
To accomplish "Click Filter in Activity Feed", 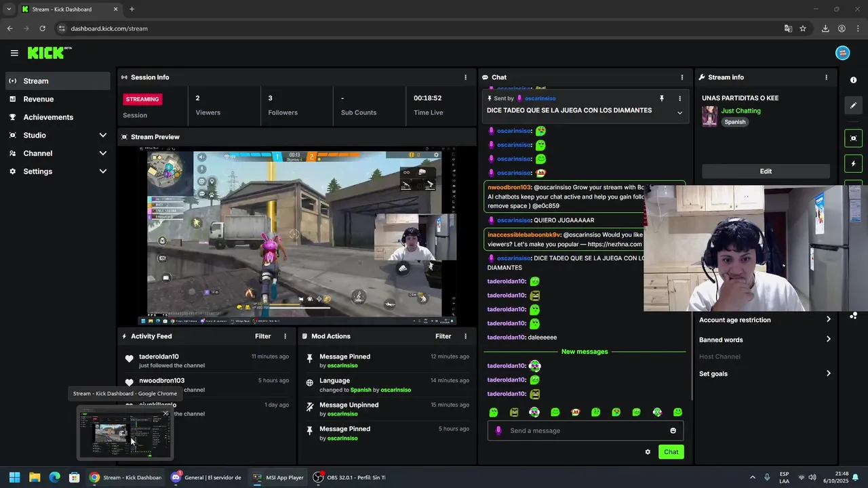I will [x=263, y=336].
